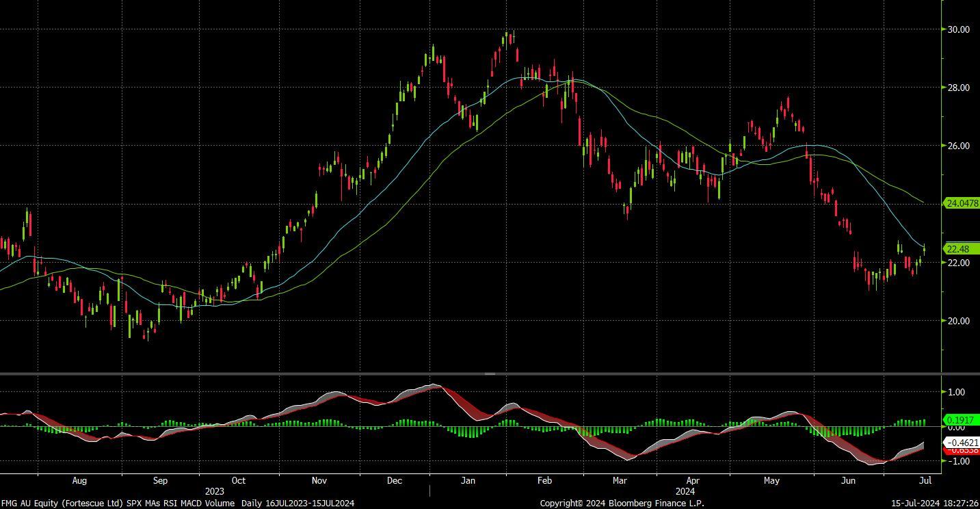The width and height of the screenshot is (980, 509).
Task: Select the May month label on time axis
Action: [771, 481]
